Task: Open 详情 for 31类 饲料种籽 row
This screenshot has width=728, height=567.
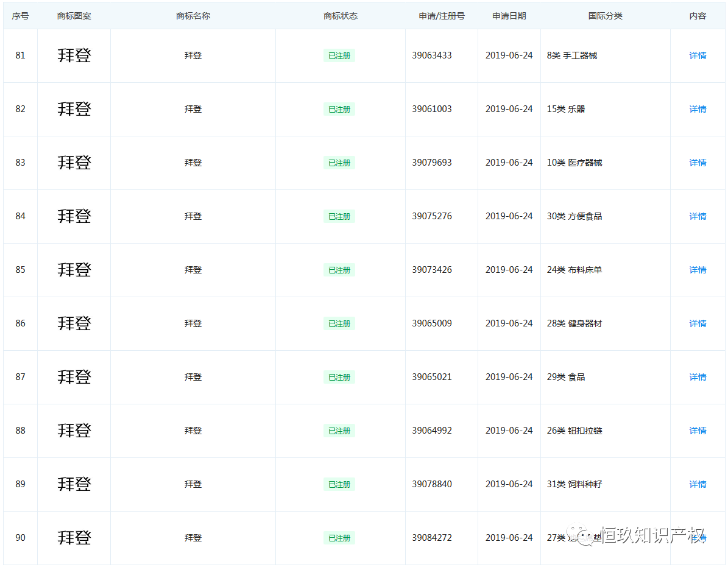Action: 698,484
